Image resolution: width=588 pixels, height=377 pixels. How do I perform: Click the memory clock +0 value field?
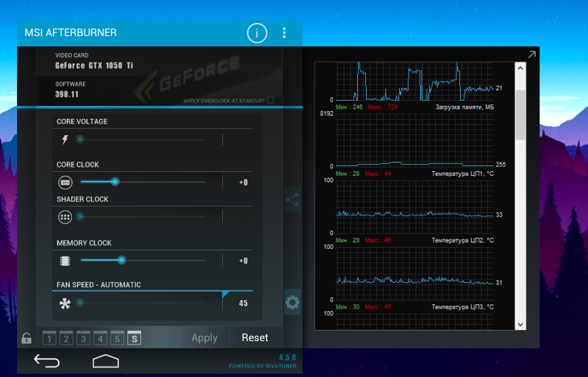click(x=243, y=261)
